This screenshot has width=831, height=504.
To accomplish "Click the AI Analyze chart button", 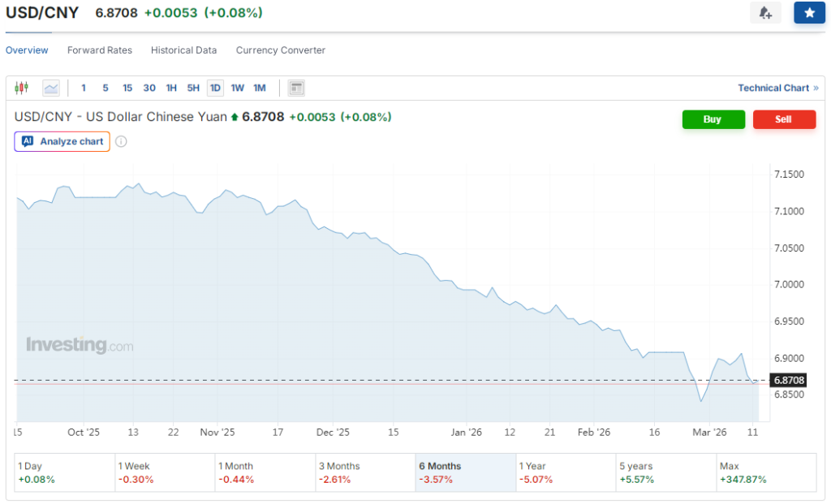I will (62, 141).
